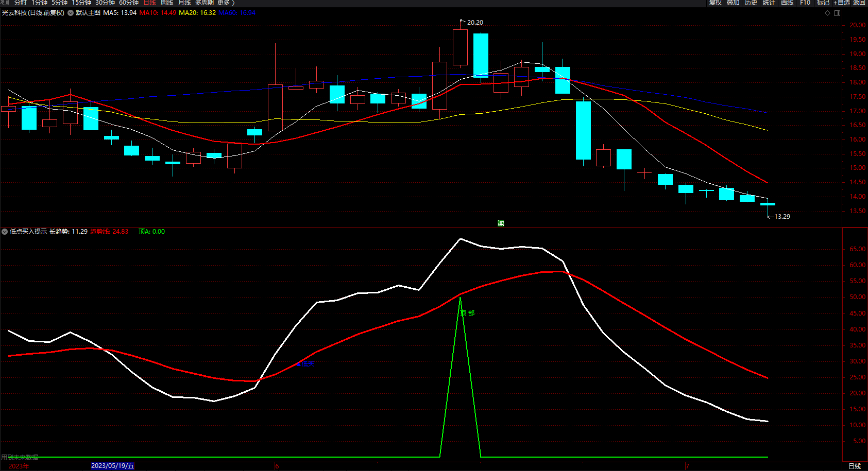Screen dimensions: 868x471
Task: Click the top-left corner toolbar icon
Action: coord(6,3)
